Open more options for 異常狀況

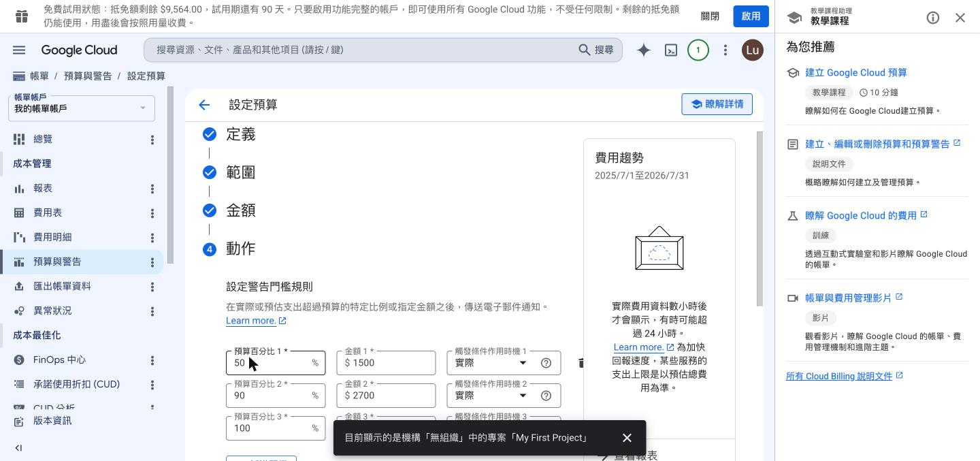(x=152, y=311)
